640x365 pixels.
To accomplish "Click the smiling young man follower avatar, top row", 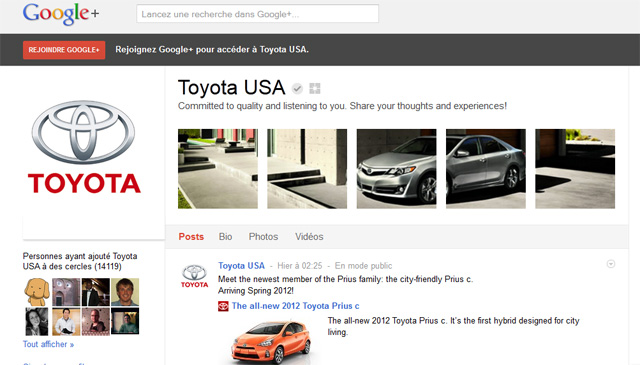I will point(125,292).
